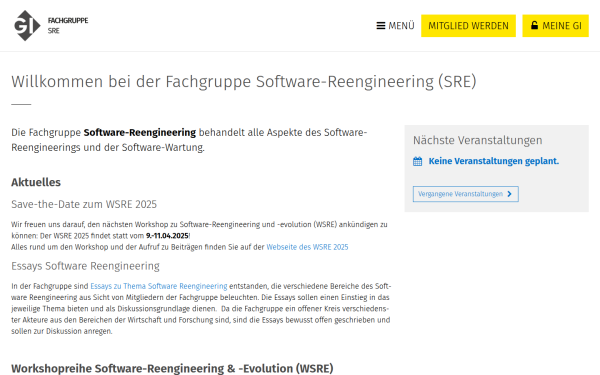Click 'Workshopreihe Software-Reengineering & -Evolution' heading
This screenshot has width=600, height=375.
[172, 368]
